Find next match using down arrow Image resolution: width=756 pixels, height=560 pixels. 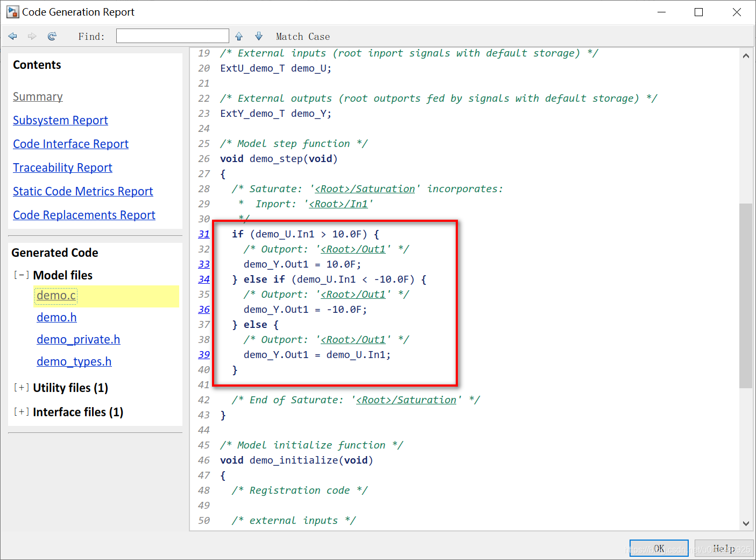tap(259, 36)
